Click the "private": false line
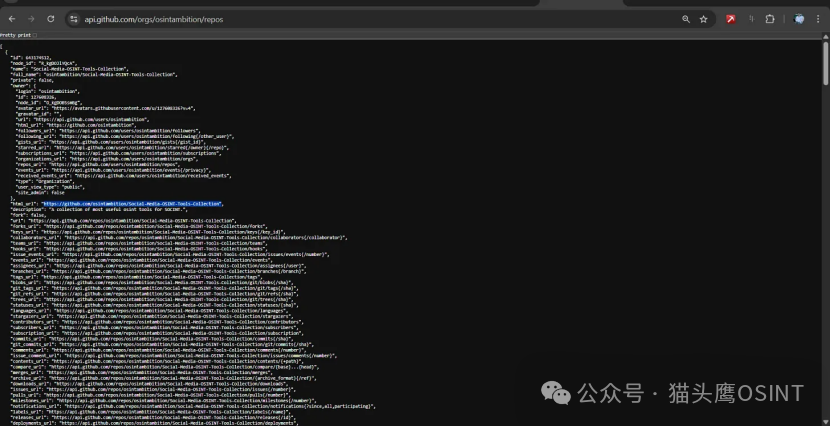Screen dimensions: 830x426 32,80
